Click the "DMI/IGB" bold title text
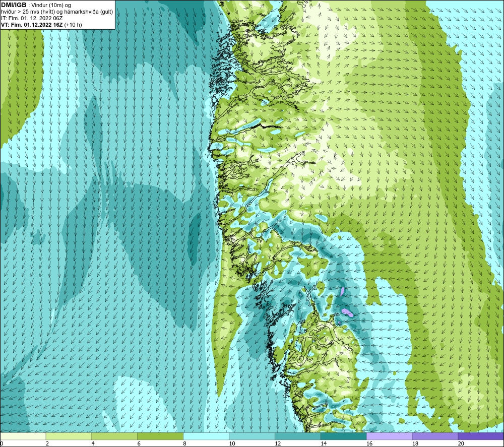The width and height of the screenshot is (504, 447). pos(14,5)
